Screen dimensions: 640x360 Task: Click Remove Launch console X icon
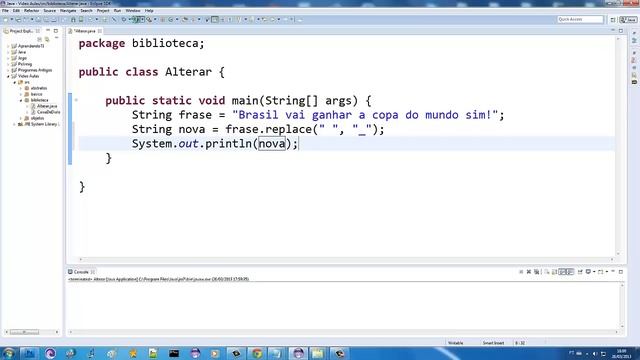coord(529,272)
